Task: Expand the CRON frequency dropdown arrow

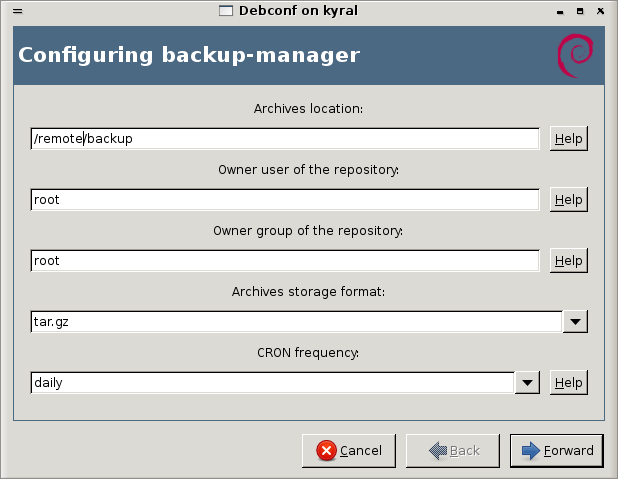Action: click(x=527, y=382)
